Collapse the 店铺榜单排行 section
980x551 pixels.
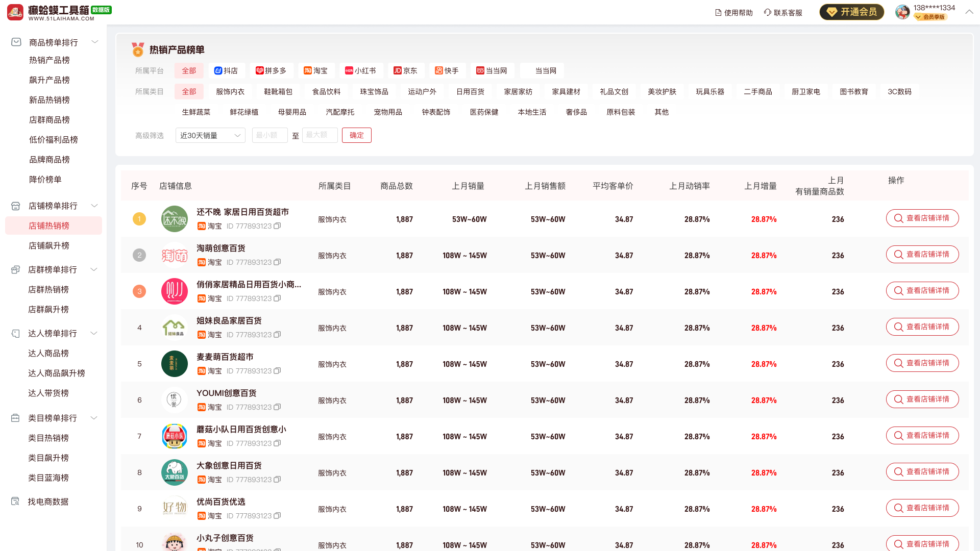click(94, 206)
